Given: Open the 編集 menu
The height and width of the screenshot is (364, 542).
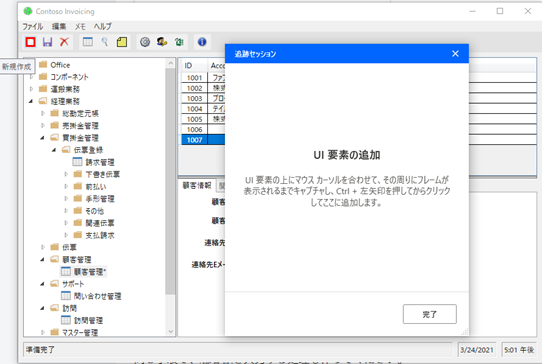Looking at the screenshot, I should click(x=59, y=26).
